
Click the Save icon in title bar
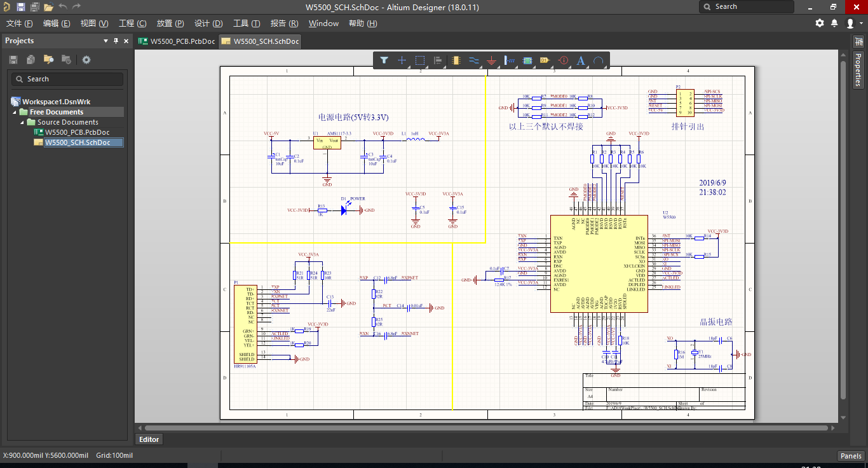[21, 7]
